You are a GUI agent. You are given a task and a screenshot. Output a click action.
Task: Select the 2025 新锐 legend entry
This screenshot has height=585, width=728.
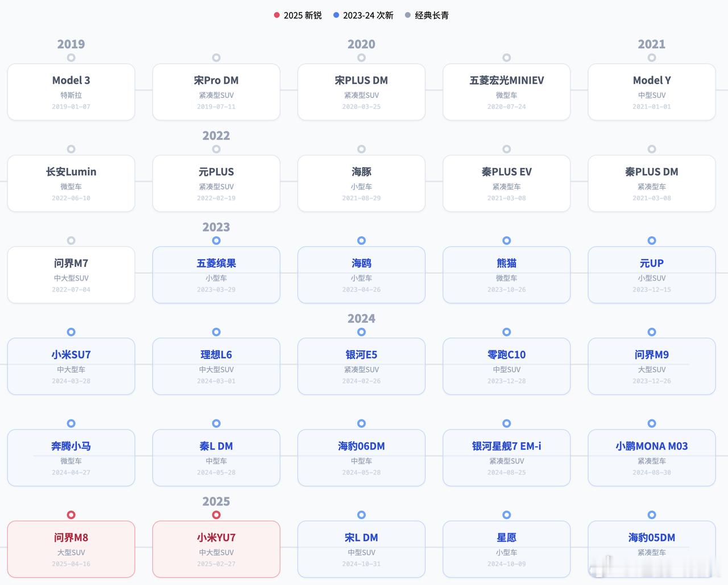298,15
